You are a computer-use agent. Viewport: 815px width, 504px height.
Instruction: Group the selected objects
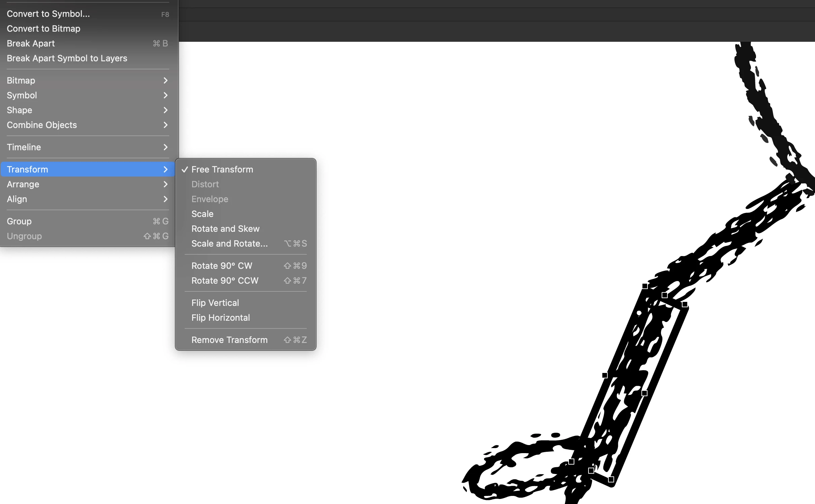pos(19,221)
